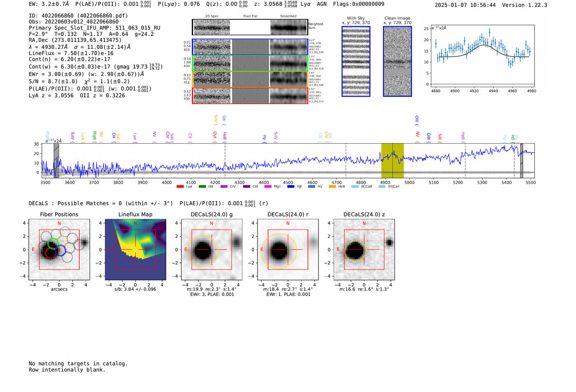
Task: Open the Lineflux Map panel
Action: [x=135, y=250]
